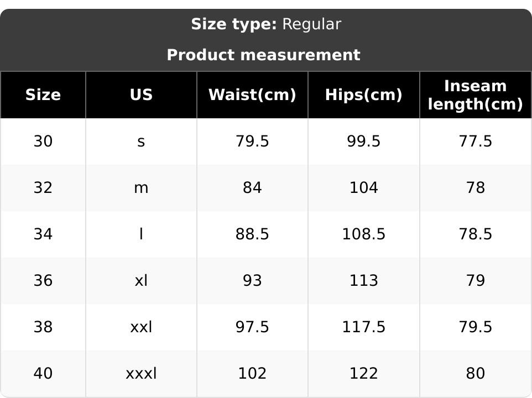Viewport: 532px width, 398px height.
Task: Click the Size column header
Action: [43, 95]
